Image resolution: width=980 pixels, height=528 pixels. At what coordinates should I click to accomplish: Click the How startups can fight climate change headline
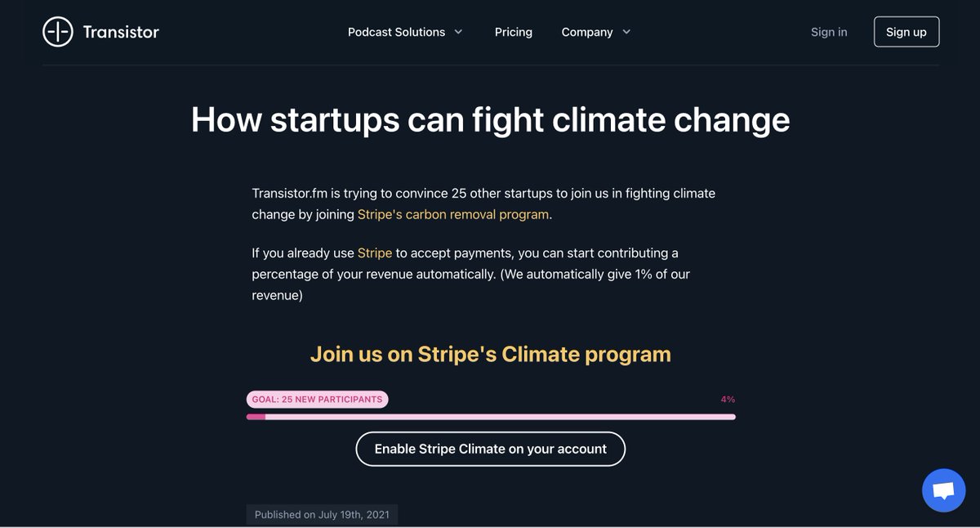coord(490,119)
